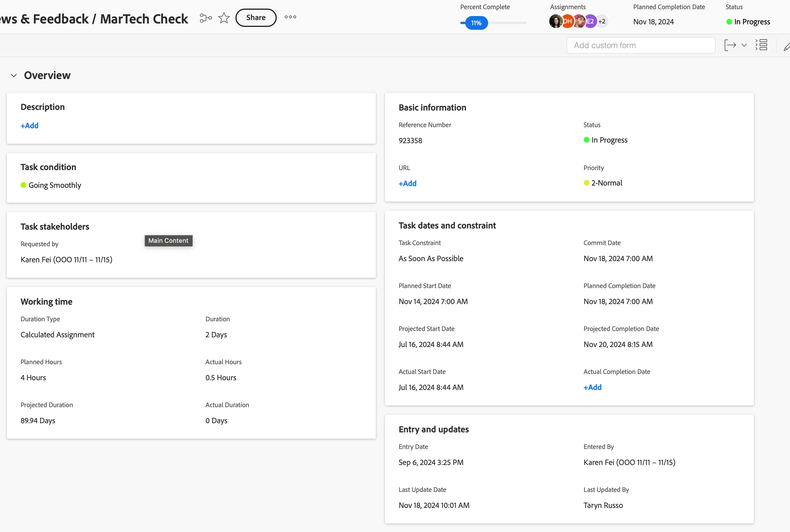Click the expand/collapse all sections list icon
Viewport: 790px width, 532px height.
pyautogui.click(x=761, y=45)
